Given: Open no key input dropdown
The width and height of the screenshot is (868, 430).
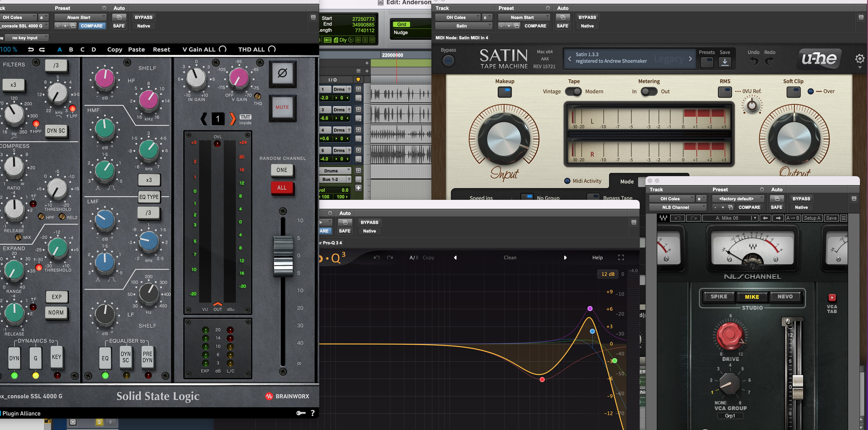Looking at the screenshot, I should [x=27, y=38].
